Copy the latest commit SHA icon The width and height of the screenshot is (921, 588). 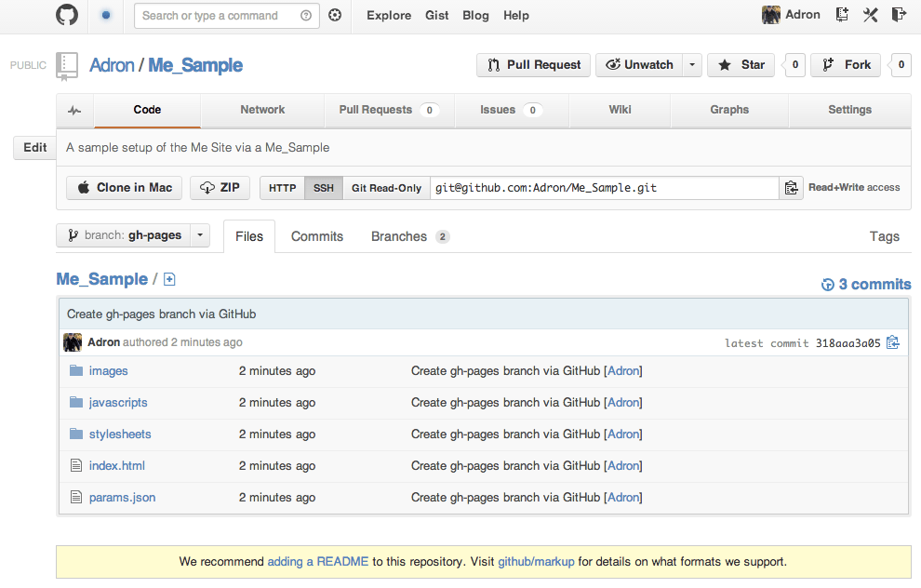coord(893,342)
